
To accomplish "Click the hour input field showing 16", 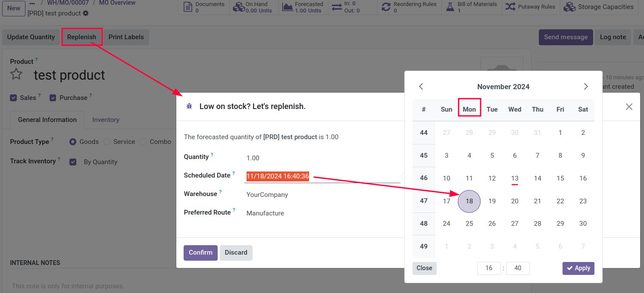I will [489, 268].
